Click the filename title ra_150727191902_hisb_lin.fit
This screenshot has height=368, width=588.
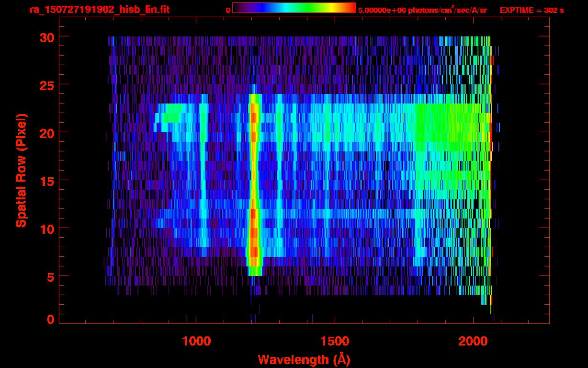pos(99,10)
